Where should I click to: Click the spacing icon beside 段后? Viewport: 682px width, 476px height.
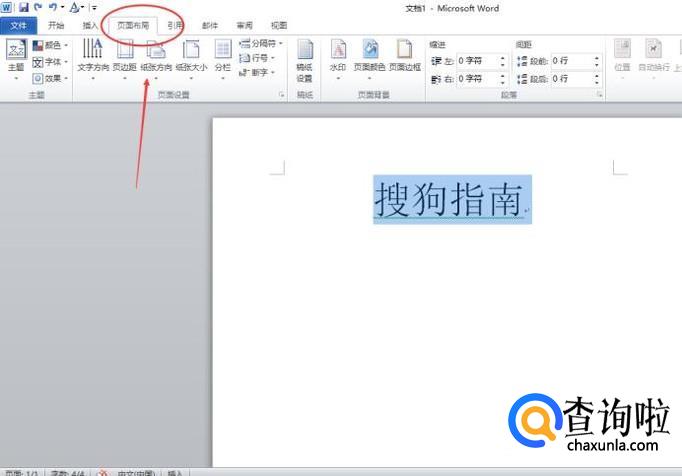(522, 79)
